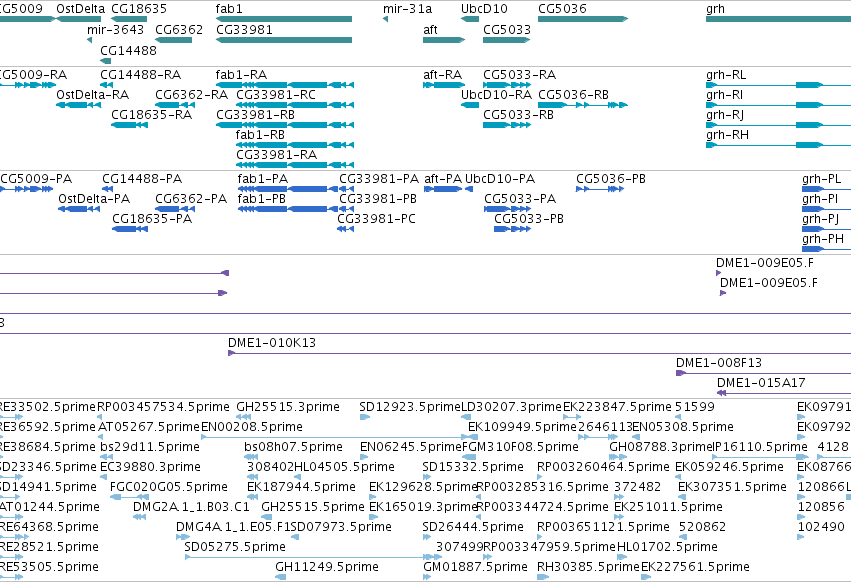851x582 pixels.
Task: Click the fab1-RB transcript
Action: point(295,145)
